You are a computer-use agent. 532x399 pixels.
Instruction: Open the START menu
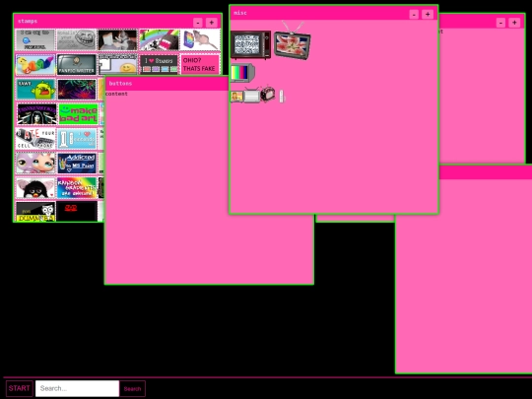tap(20, 388)
